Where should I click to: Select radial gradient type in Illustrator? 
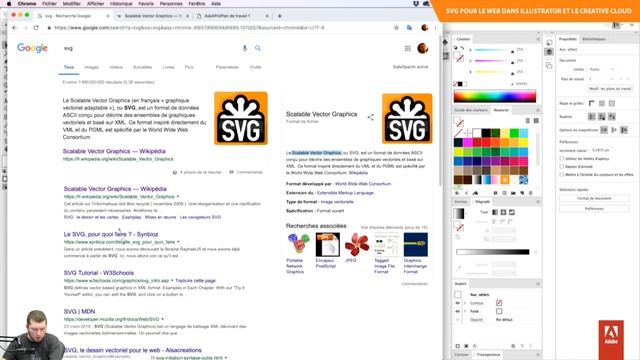click(x=503, y=212)
